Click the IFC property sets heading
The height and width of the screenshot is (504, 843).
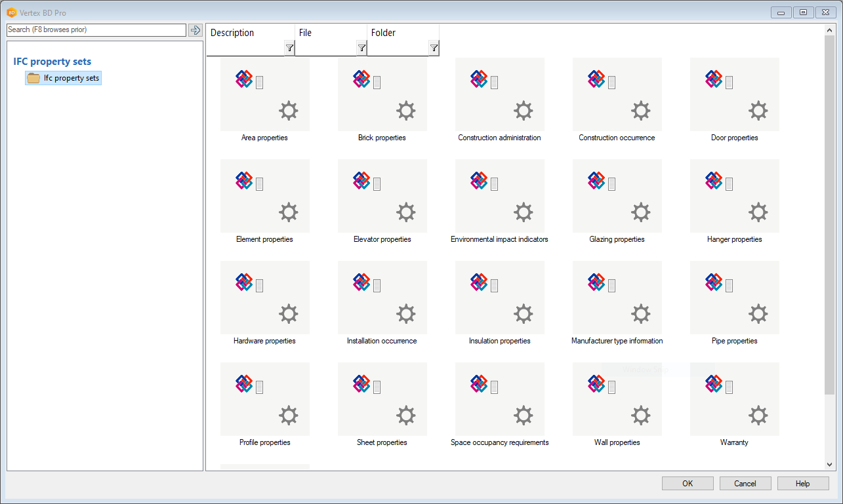[52, 62]
